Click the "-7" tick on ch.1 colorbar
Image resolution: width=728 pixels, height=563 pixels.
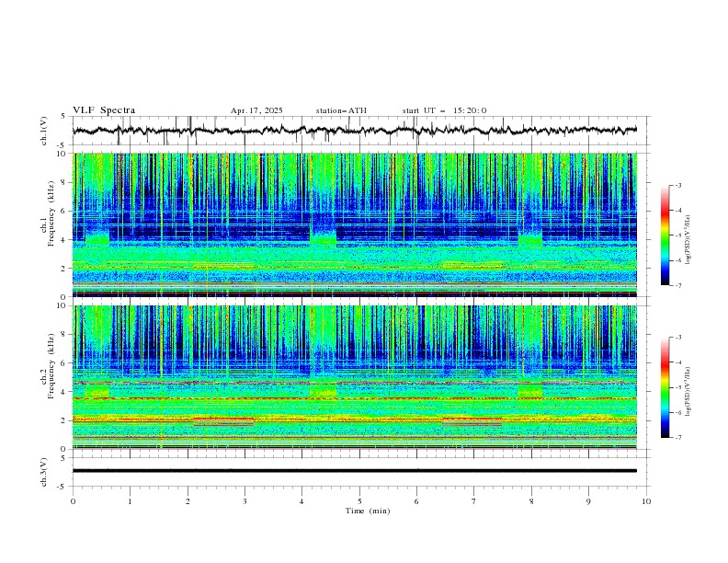point(678,285)
